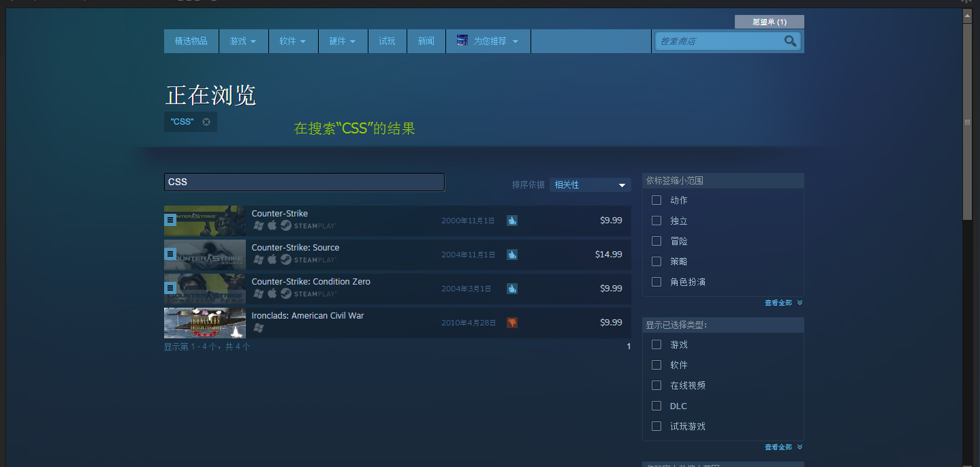Click the Steam logo icon under Counter-Strike: Source

pos(286,259)
